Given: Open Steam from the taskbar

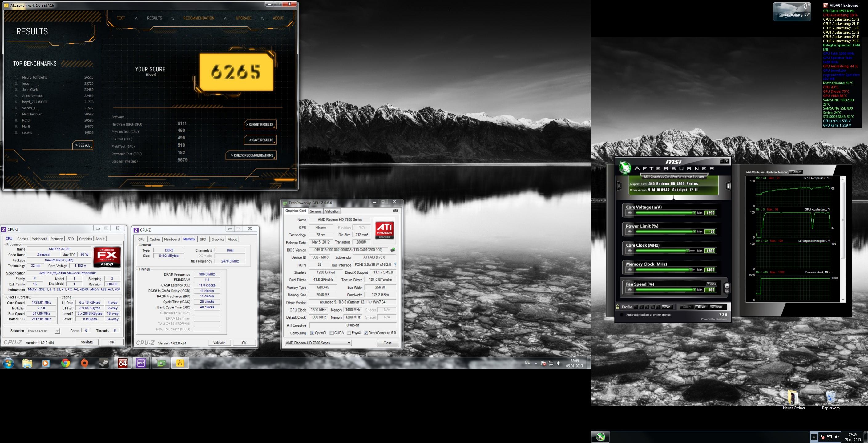Looking at the screenshot, I should [x=103, y=363].
